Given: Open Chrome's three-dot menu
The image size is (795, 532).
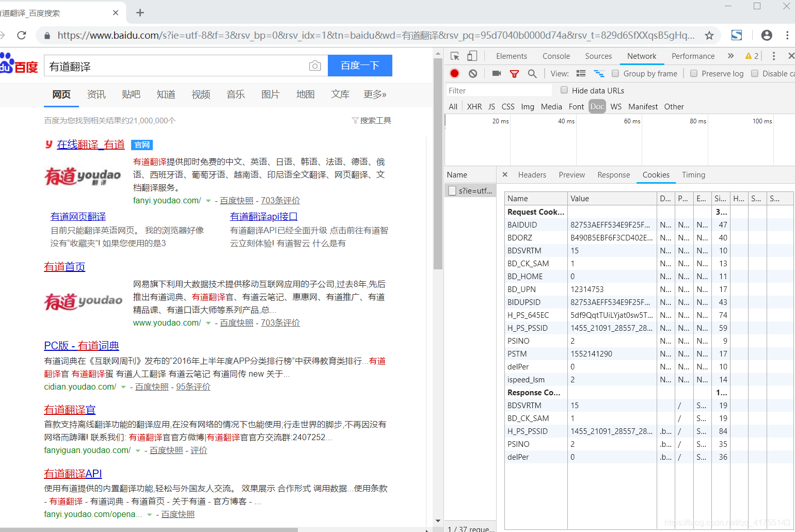Looking at the screenshot, I should 787,35.
